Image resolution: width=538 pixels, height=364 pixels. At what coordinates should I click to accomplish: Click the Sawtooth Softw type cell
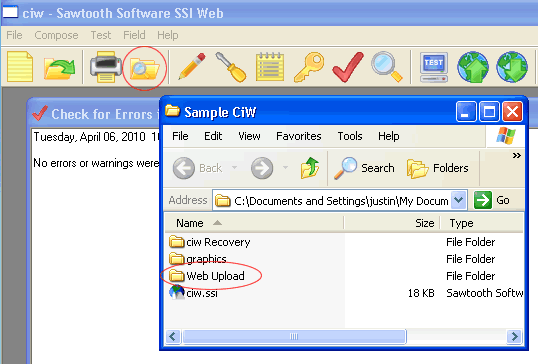[484, 293]
